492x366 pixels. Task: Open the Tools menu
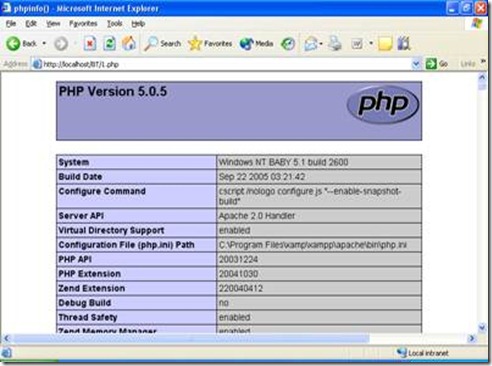114,24
